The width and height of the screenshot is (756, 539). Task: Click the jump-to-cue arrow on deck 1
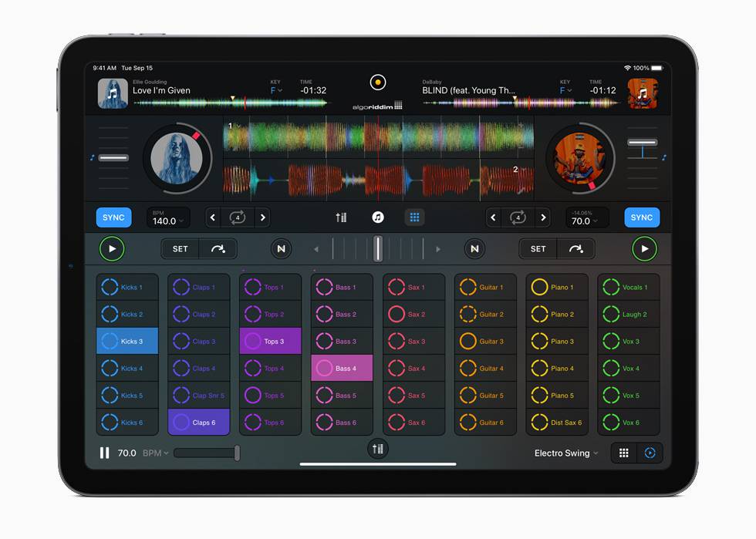[218, 249]
